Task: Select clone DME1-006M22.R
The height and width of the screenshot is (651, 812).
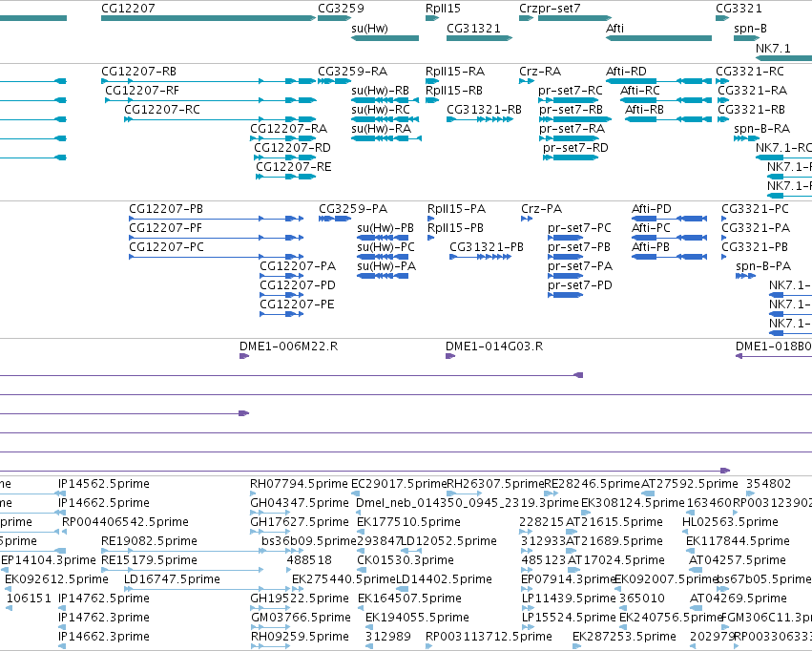Action: (x=244, y=356)
